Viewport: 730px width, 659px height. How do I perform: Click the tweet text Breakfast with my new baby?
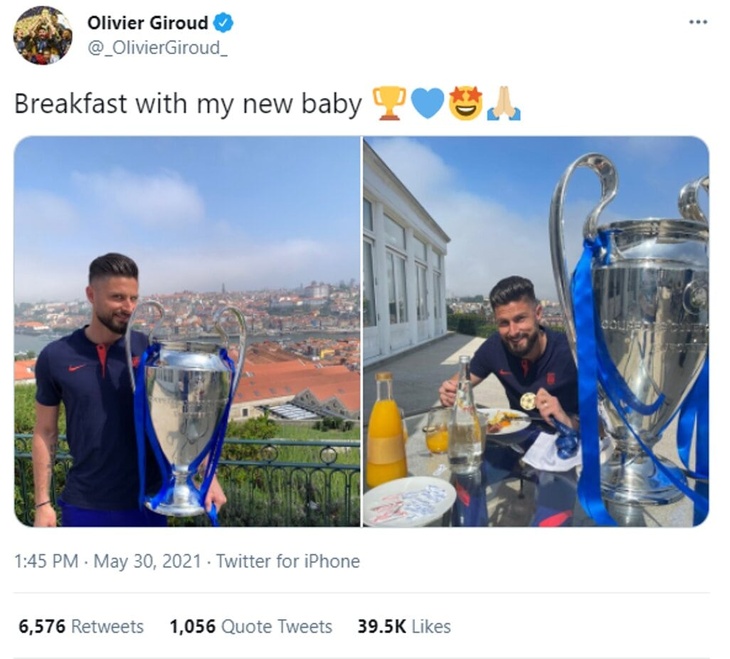[188, 103]
